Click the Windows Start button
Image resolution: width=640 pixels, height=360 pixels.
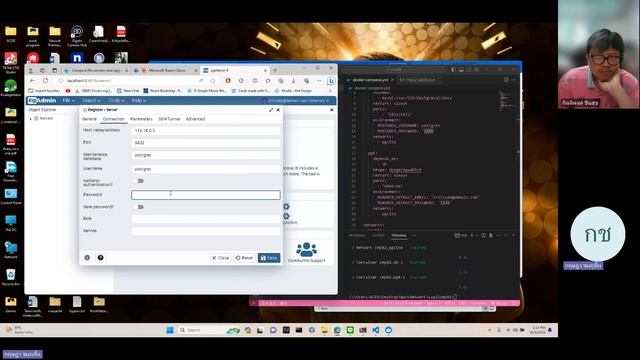(170, 330)
